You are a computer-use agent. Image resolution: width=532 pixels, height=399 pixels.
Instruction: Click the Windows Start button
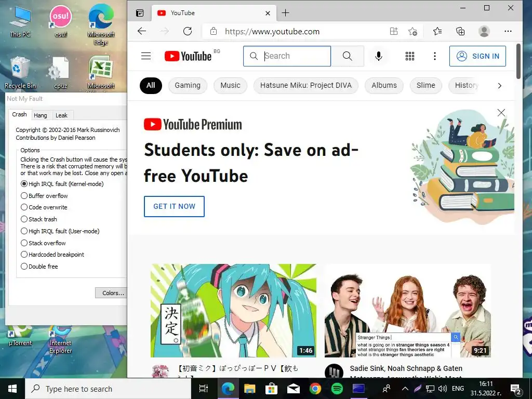click(12, 389)
